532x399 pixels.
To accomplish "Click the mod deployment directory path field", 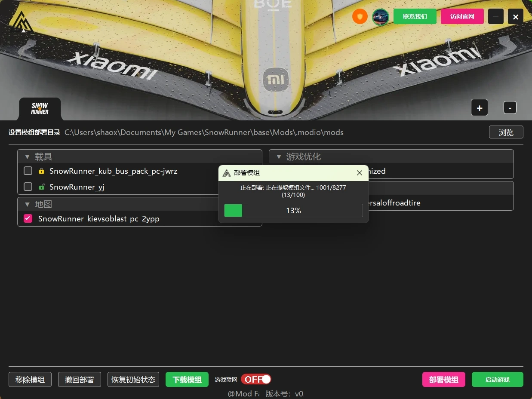I will coord(204,132).
